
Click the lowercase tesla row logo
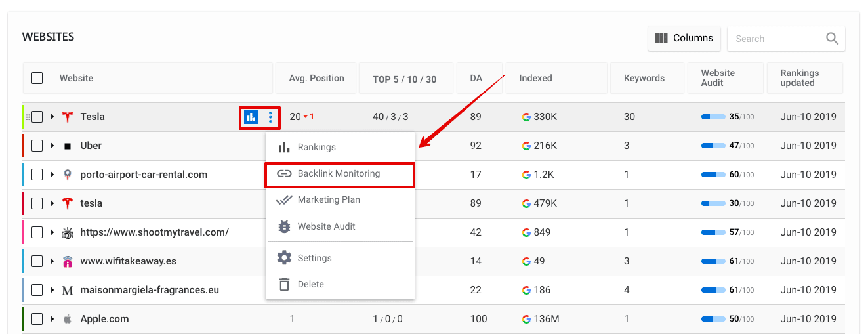(67, 203)
